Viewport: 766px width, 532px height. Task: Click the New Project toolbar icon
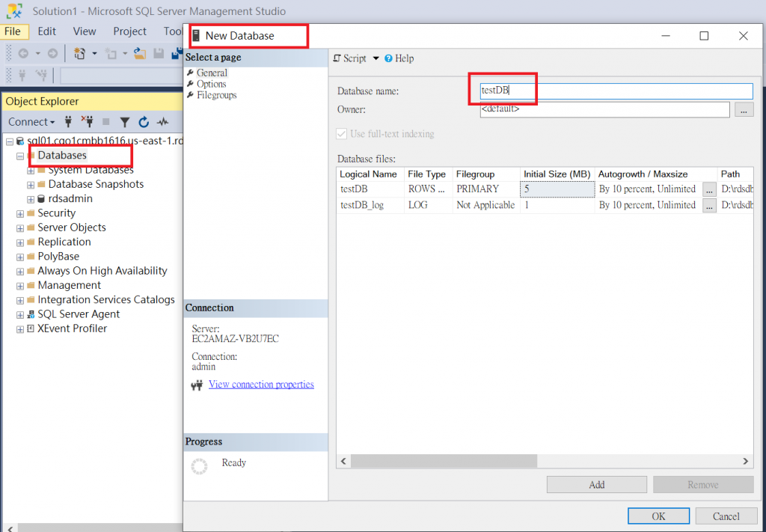[x=79, y=54]
